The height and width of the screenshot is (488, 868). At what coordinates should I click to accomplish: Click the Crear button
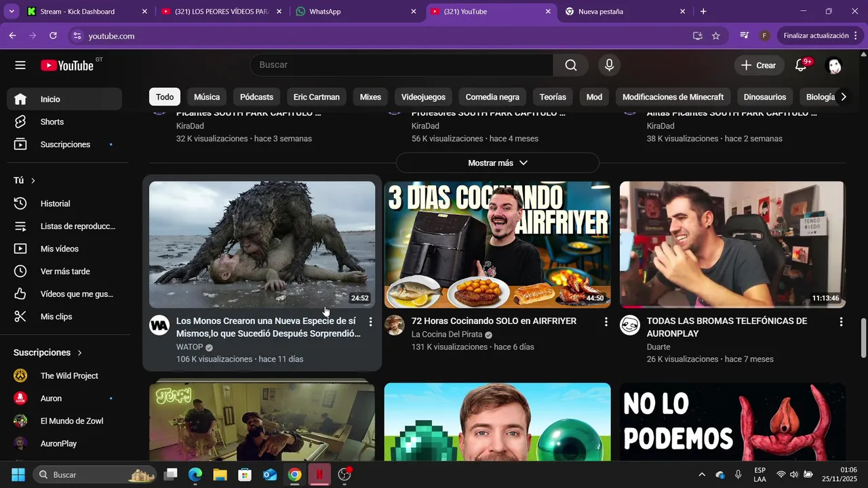[759, 65]
